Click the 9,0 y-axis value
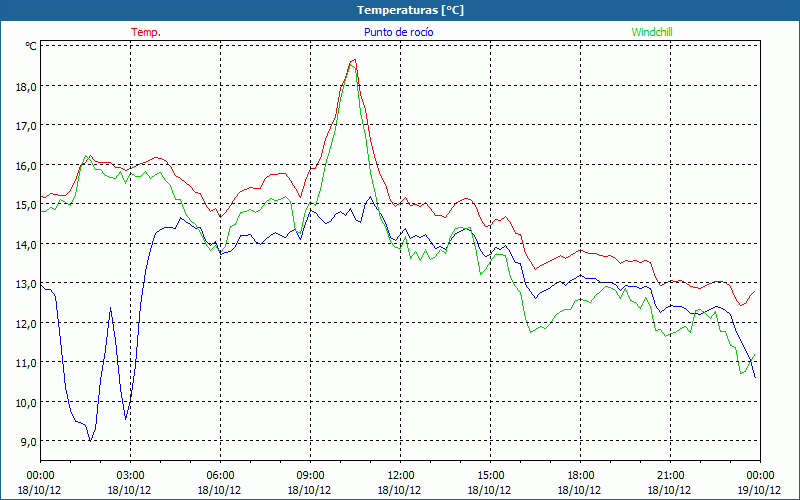This screenshot has height=500, width=800. 29,442
